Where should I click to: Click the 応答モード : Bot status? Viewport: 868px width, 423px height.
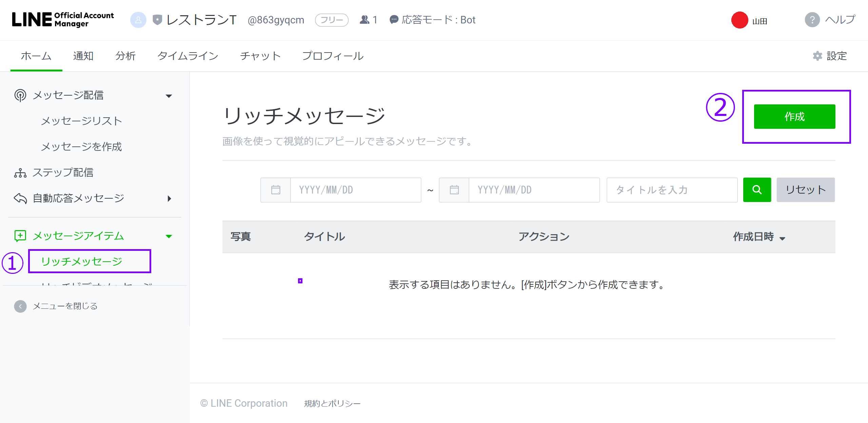tap(438, 20)
